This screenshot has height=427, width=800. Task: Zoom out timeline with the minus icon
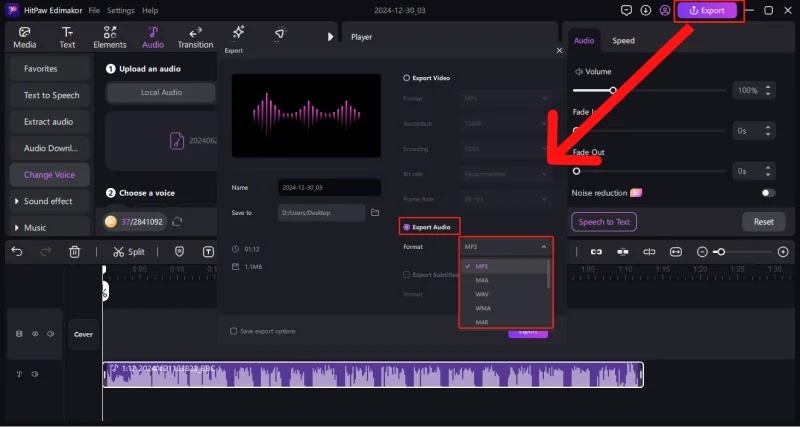[x=702, y=252]
